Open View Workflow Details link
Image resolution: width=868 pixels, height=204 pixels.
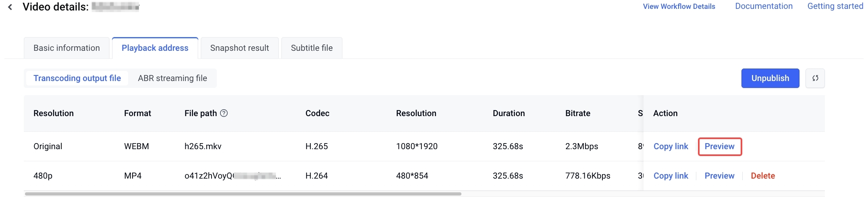(679, 6)
